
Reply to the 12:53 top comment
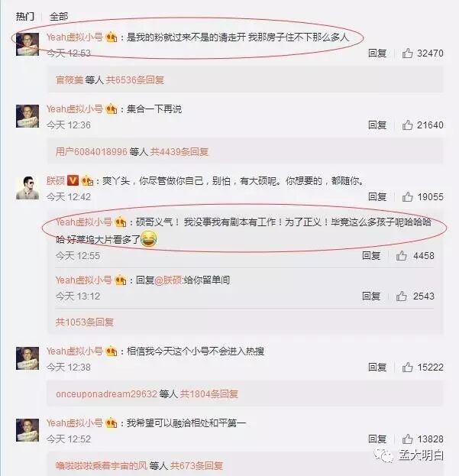[377, 53]
